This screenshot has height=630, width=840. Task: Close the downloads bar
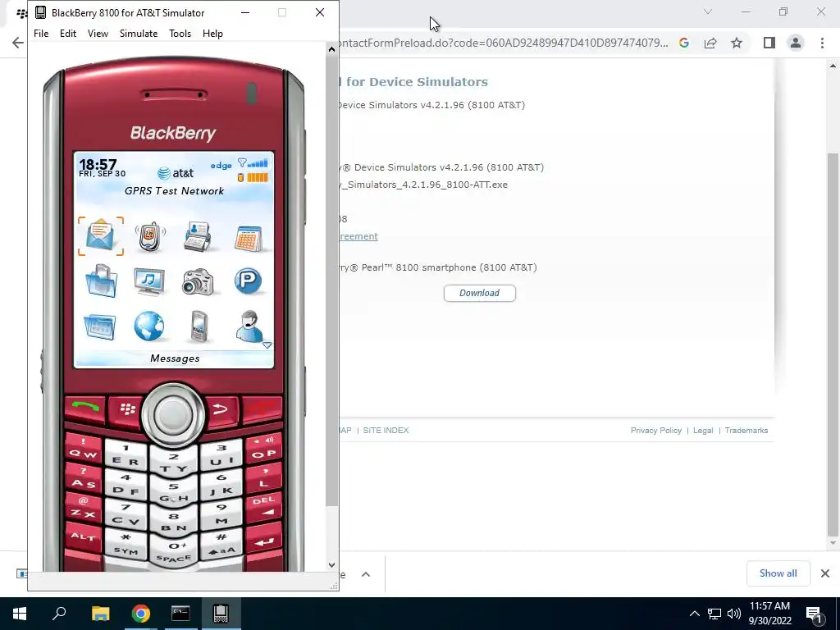click(x=825, y=573)
